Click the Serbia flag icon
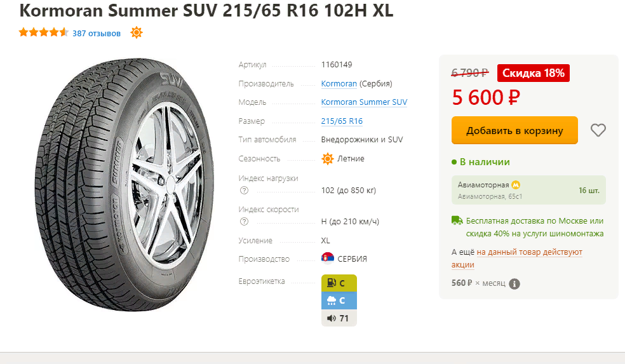Viewport: 625px width, 364px height. (x=328, y=259)
